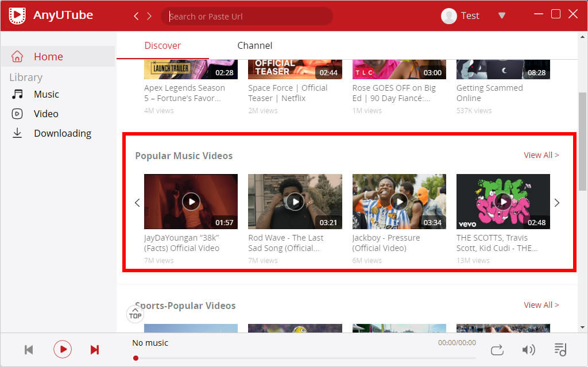The width and height of the screenshot is (588, 367).
Task: View All Sports-Popular Videos
Action: [x=541, y=305]
